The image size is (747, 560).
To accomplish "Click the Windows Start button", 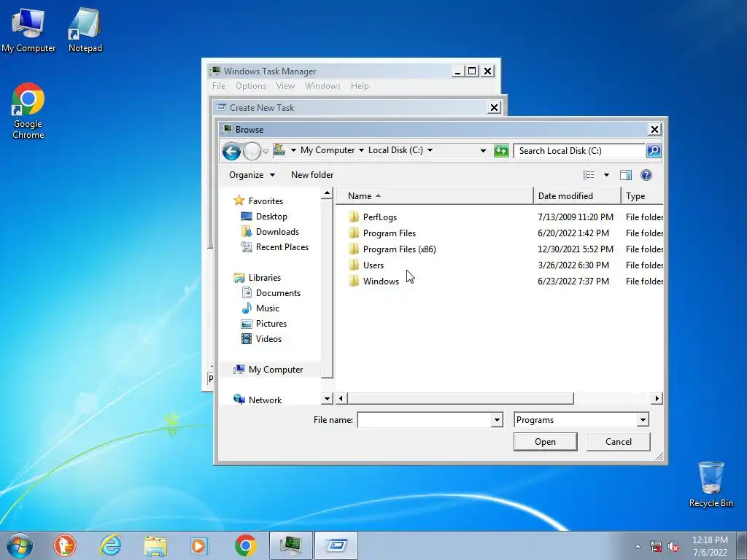I will [20, 545].
